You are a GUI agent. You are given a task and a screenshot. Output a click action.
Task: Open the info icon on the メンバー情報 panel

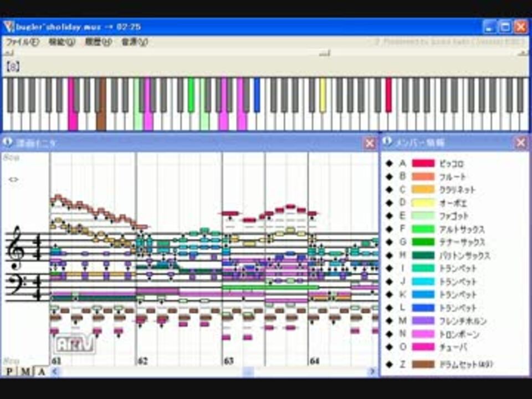point(386,142)
